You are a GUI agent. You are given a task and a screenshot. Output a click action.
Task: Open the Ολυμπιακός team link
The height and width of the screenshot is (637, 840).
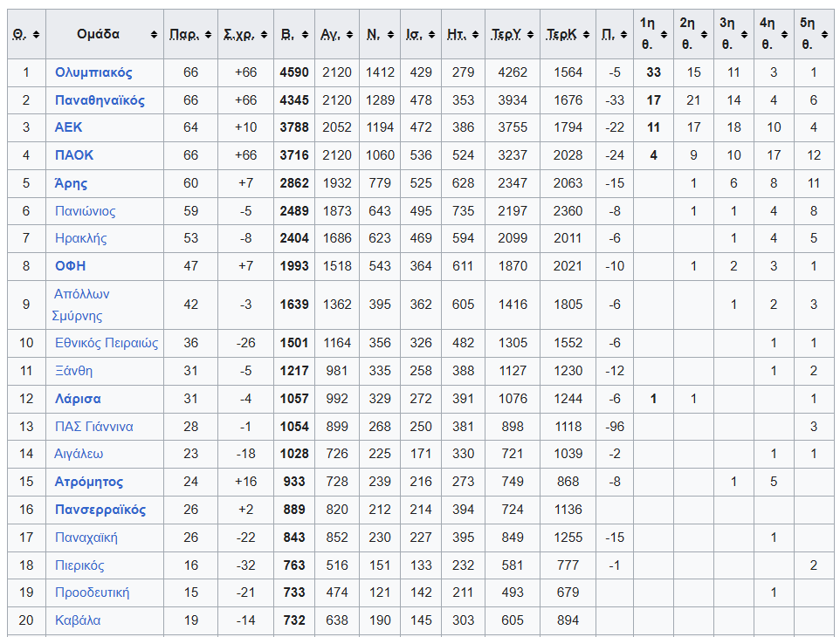click(x=93, y=72)
